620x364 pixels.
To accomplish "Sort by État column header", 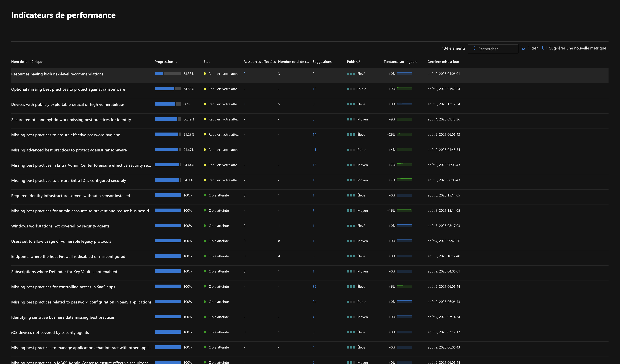I will pos(206,62).
